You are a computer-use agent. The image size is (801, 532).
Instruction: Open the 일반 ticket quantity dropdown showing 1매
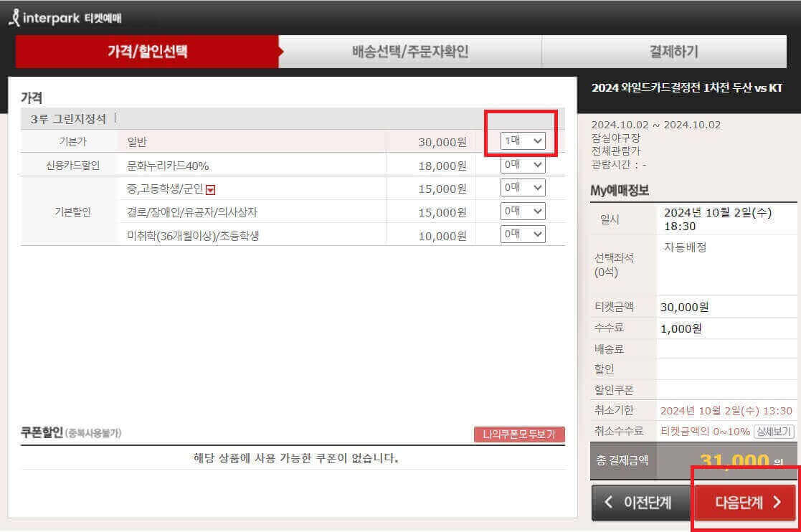[521, 141]
